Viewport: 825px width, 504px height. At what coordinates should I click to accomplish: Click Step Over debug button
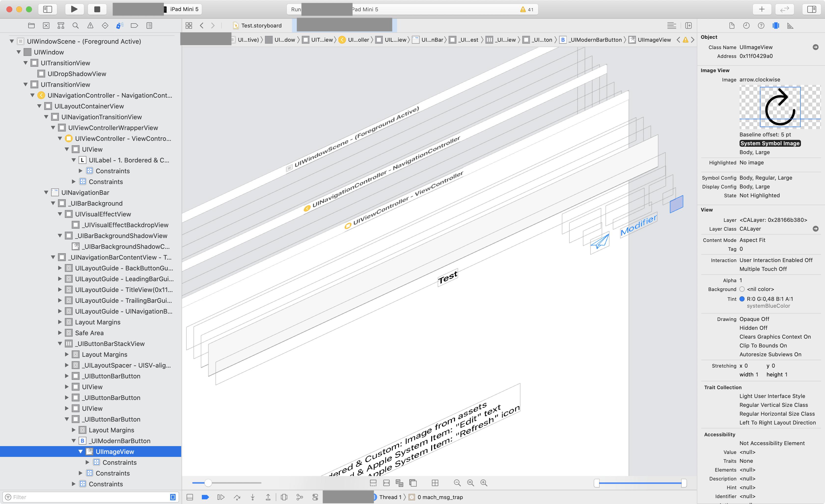click(237, 497)
